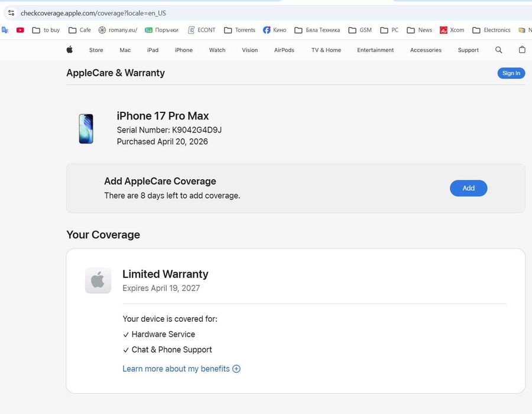Click the address bar URL
Screen dimensions: 532x414
click(93, 13)
